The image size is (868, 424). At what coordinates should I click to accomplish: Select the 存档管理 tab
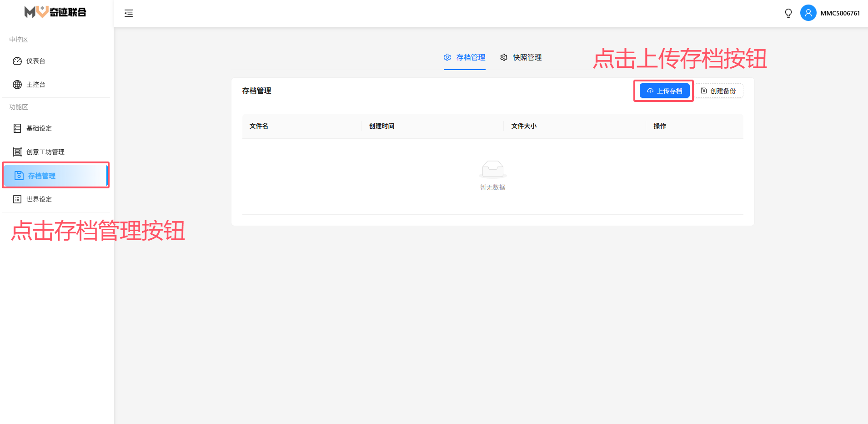pyautogui.click(x=465, y=57)
